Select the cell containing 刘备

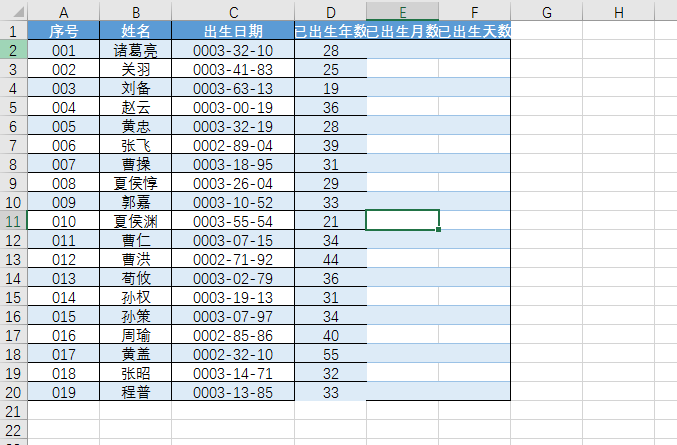tap(136, 88)
